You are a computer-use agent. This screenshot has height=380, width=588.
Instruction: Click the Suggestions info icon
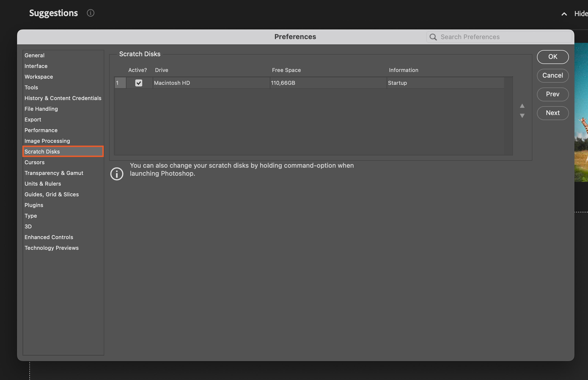tap(91, 13)
